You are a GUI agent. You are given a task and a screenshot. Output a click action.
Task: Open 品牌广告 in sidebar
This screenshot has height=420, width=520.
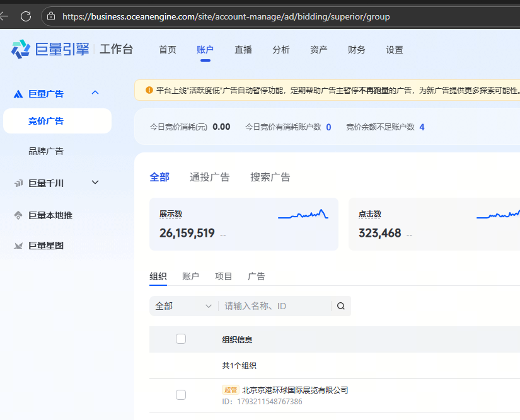pos(46,151)
